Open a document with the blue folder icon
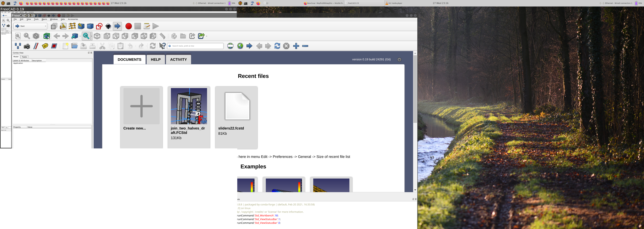The width and height of the screenshot is (644, 229). [x=74, y=46]
